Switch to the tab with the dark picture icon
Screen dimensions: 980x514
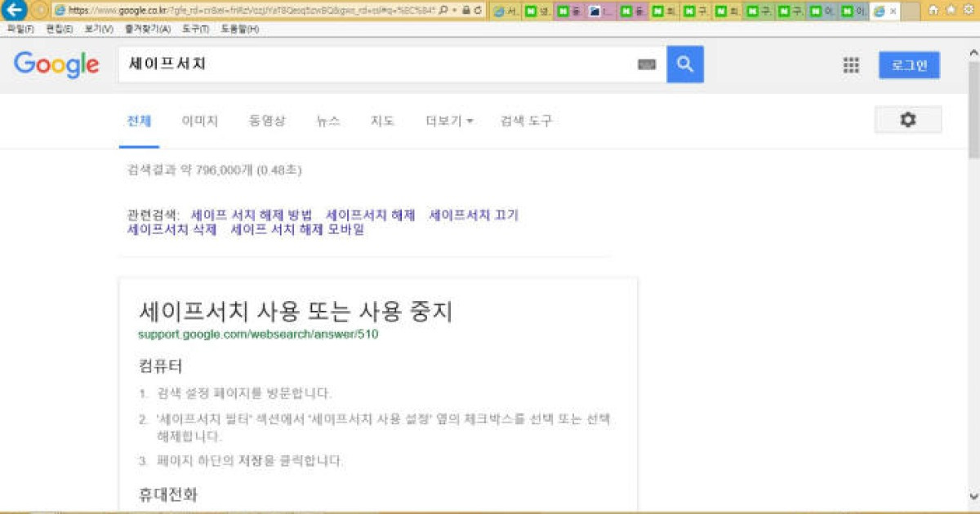600,11
